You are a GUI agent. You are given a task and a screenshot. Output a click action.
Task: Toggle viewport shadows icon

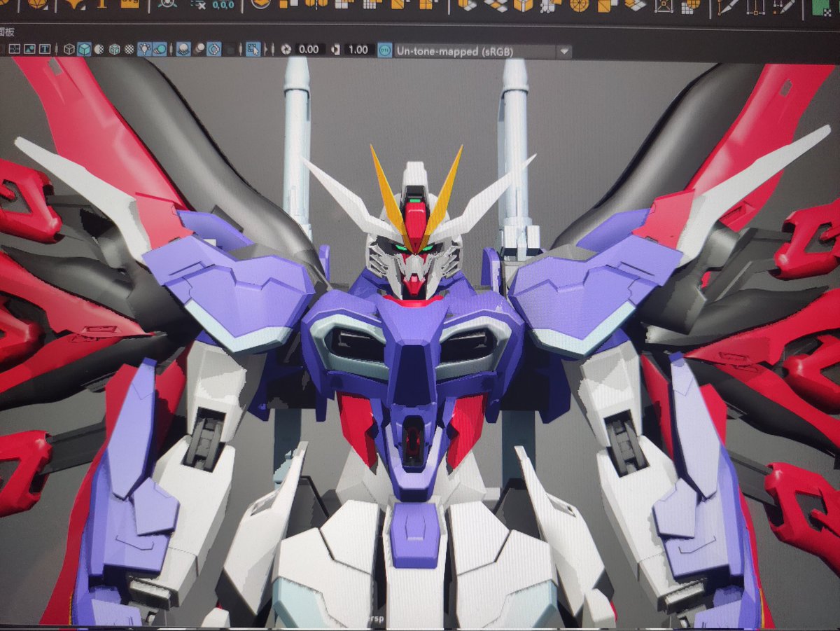pos(160,49)
